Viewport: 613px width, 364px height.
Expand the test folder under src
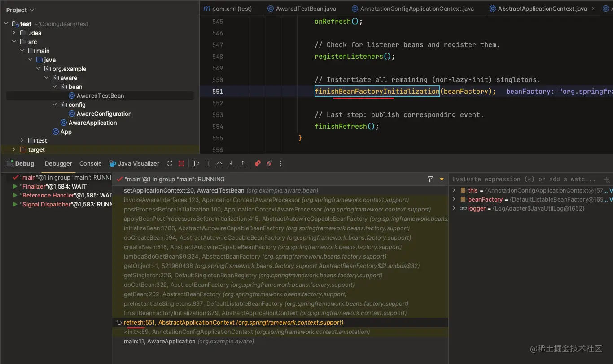click(23, 140)
